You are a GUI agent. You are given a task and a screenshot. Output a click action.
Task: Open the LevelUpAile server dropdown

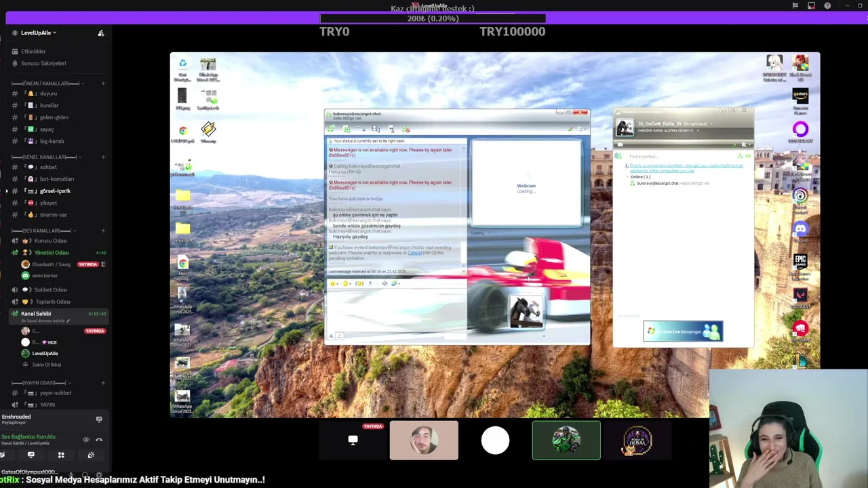click(39, 33)
